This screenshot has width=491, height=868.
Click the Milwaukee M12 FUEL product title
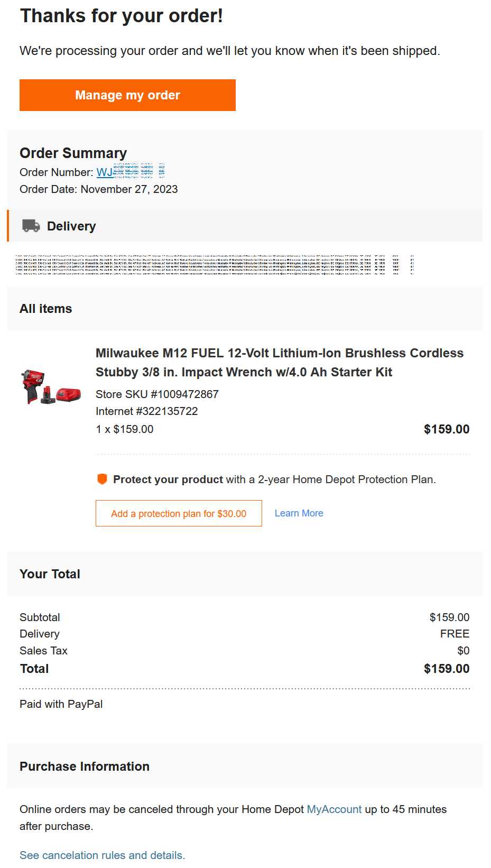[279, 363]
